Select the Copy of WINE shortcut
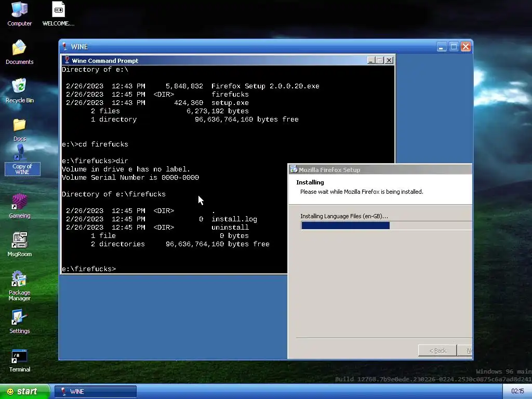Screen dimensions: 532x399 coord(22,160)
